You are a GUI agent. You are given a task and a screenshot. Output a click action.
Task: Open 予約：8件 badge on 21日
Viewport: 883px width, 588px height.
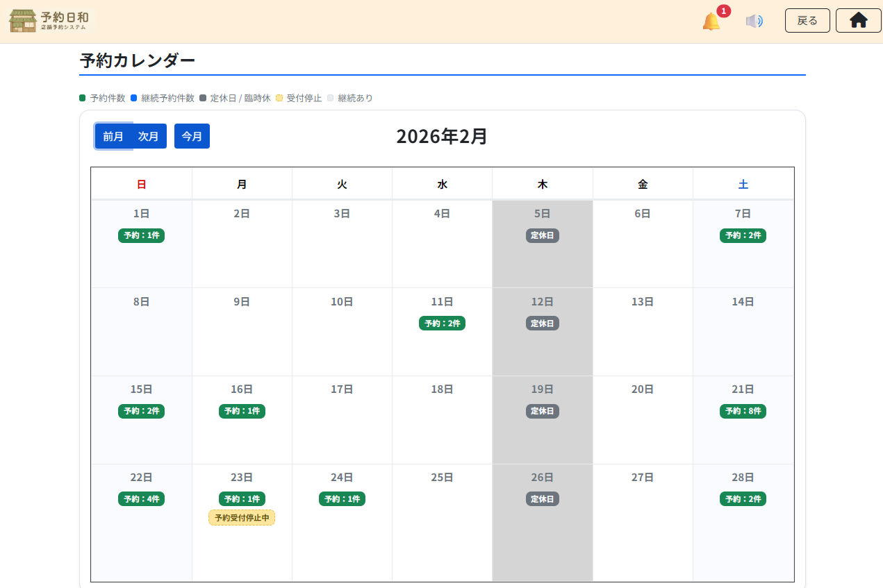[x=743, y=411]
